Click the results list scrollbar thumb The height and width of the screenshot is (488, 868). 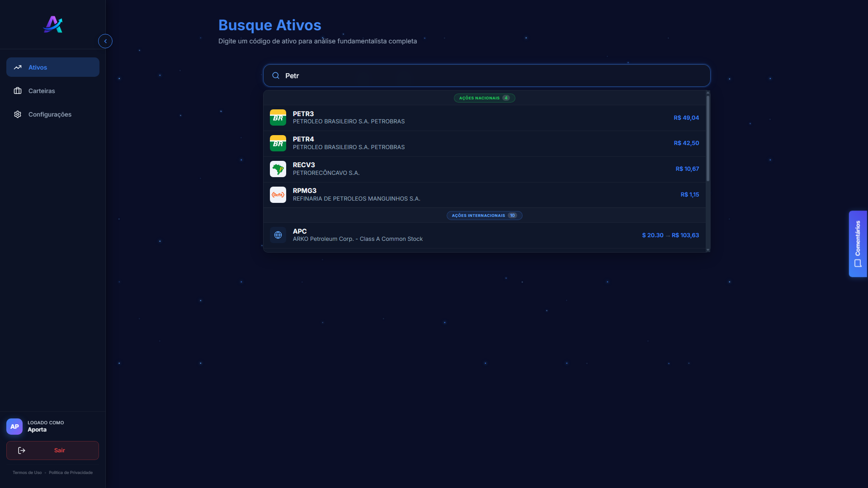pos(708,138)
